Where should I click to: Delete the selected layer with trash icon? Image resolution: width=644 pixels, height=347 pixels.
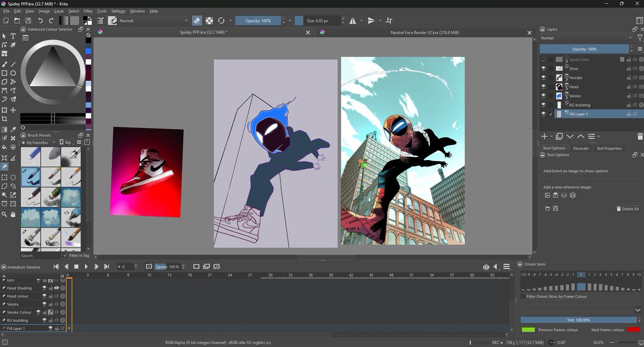[x=639, y=136]
